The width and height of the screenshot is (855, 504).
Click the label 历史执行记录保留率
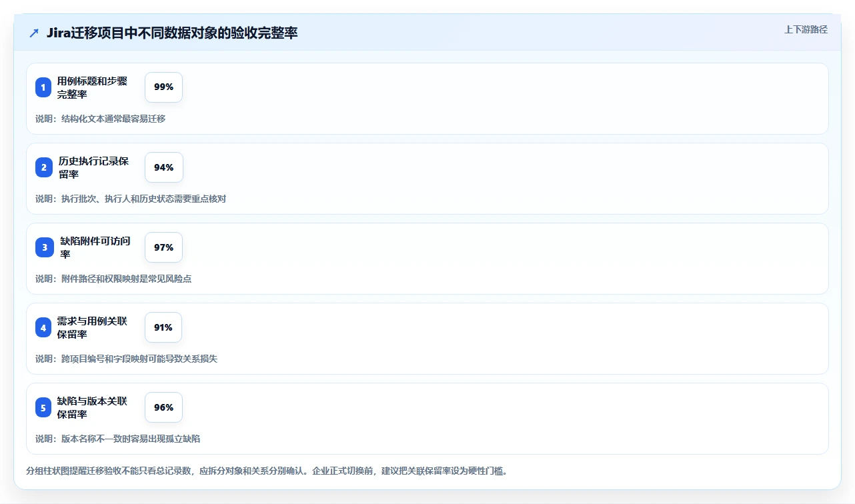pos(93,167)
